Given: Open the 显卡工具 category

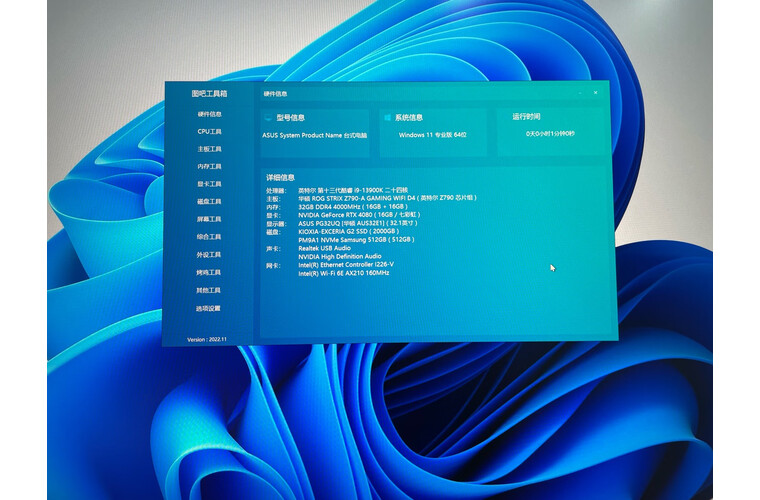Looking at the screenshot, I should (x=209, y=184).
